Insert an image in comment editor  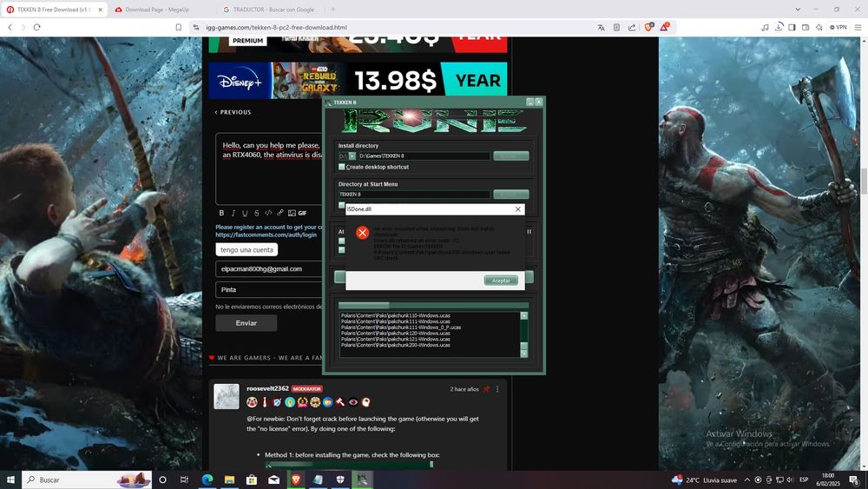coord(292,213)
